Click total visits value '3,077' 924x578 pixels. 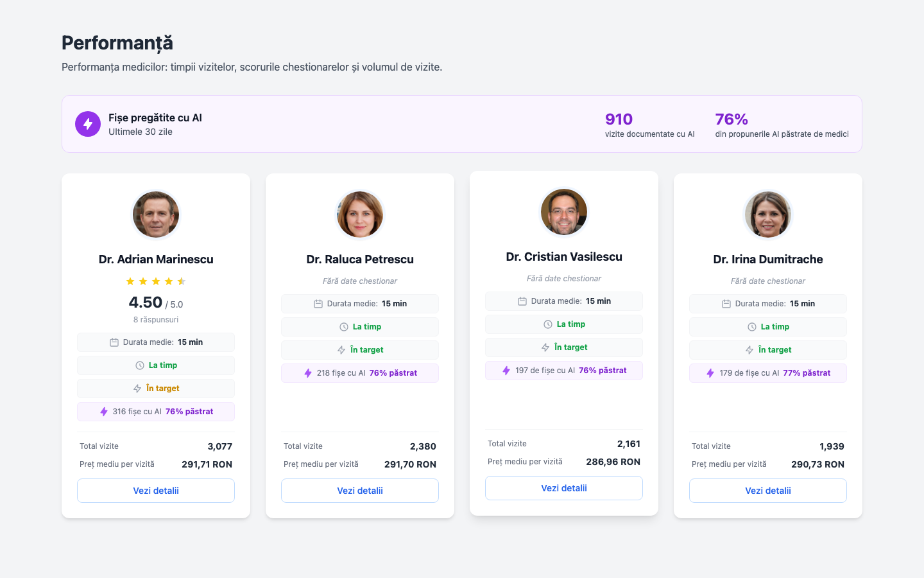tap(220, 446)
